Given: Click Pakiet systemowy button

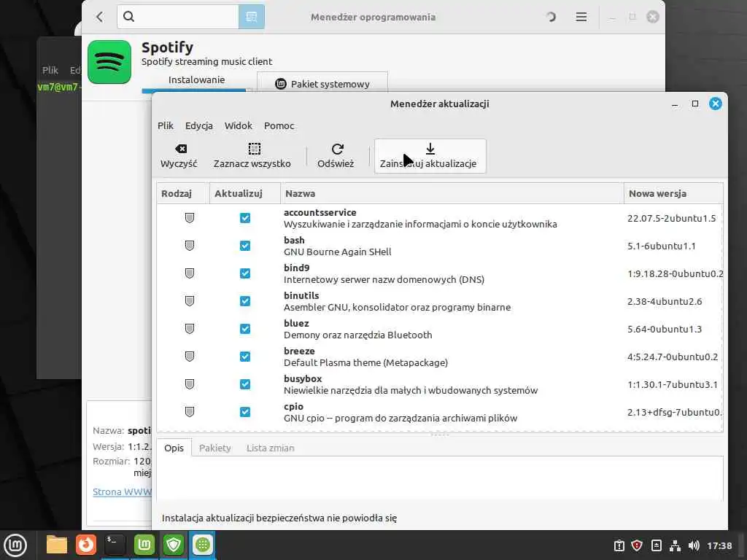Looking at the screenshot, I should [x=322, y=83].
